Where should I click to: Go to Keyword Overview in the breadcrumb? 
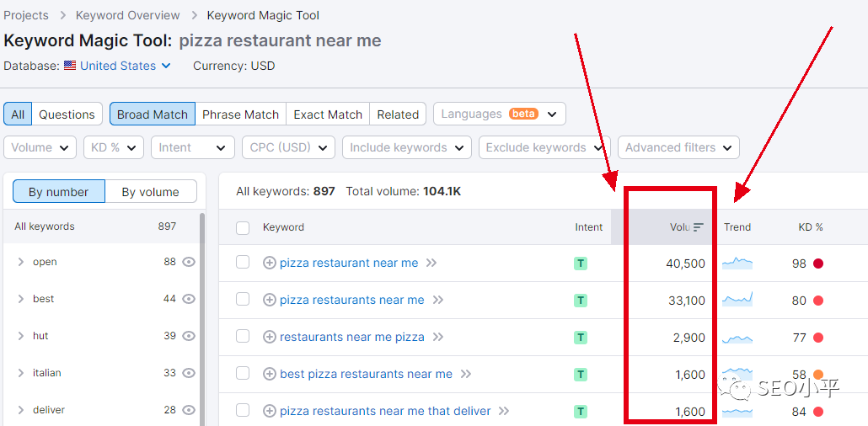coord(128,15)
